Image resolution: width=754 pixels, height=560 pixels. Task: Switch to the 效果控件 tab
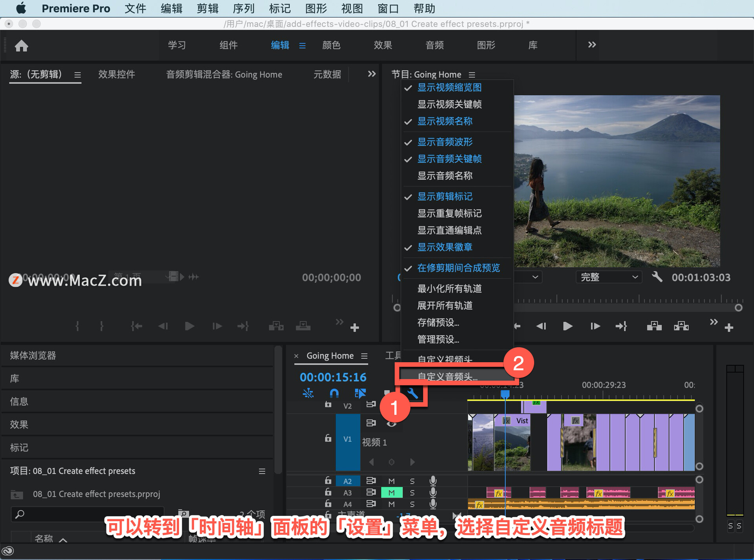(x=117, y=75)
